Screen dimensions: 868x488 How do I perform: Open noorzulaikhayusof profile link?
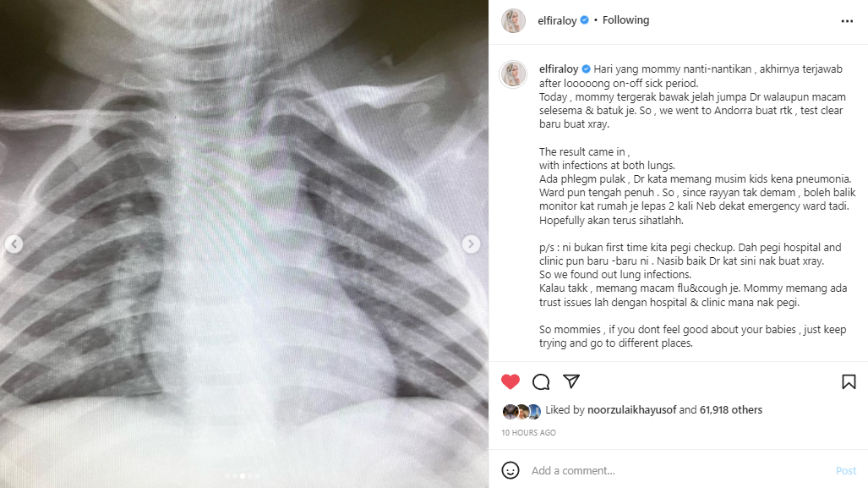tap(631, 410)
